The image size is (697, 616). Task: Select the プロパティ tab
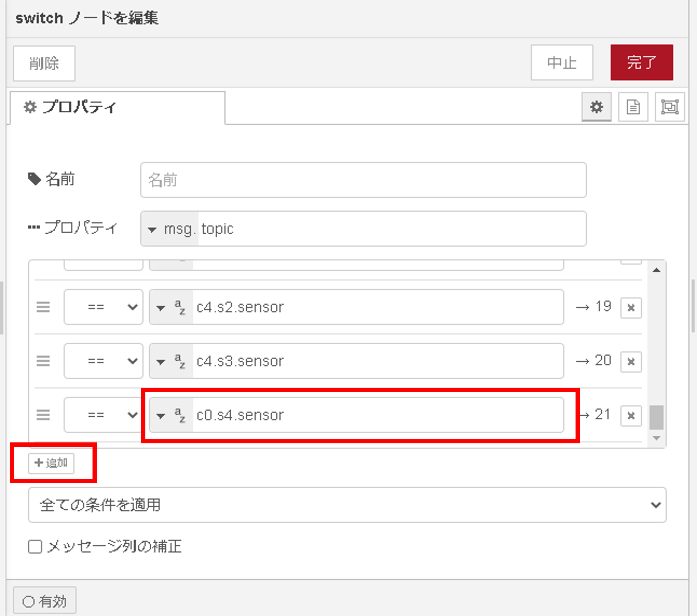pyautogui.click(x=118, y=108)
